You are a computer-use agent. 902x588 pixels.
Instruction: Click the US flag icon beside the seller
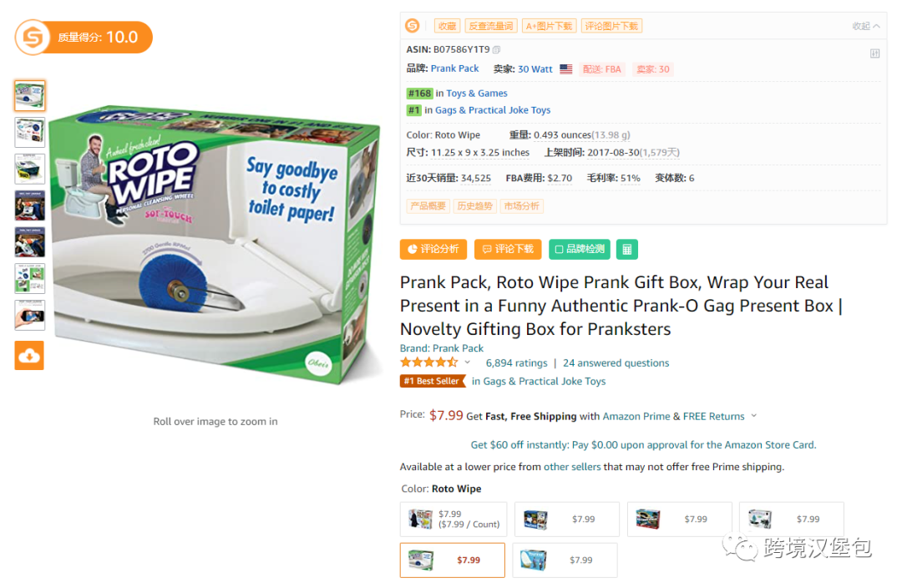[x=566, y=69]
